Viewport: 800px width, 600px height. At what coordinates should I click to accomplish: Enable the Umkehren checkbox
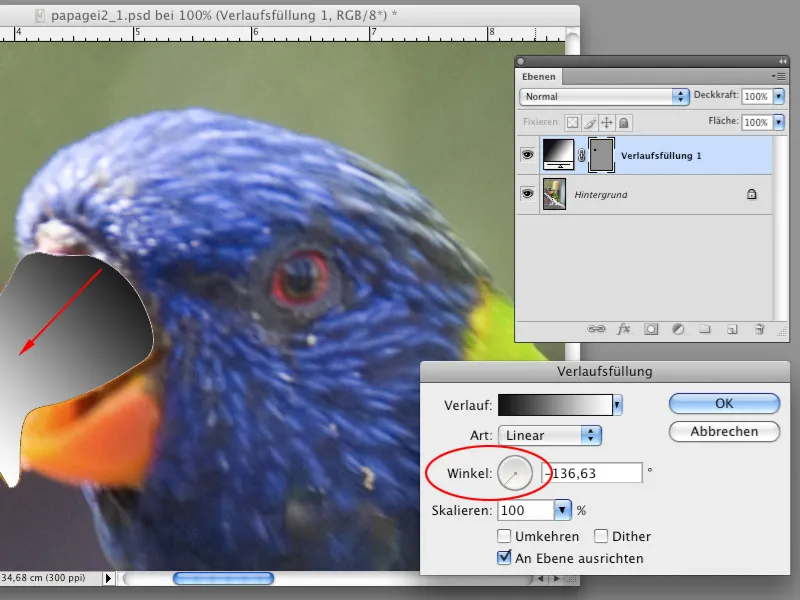point(505,536)
